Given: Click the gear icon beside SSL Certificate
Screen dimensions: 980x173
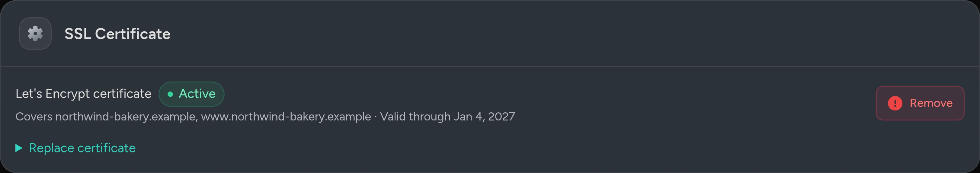Looking at the screenshot, I should (x=35, y=34).
